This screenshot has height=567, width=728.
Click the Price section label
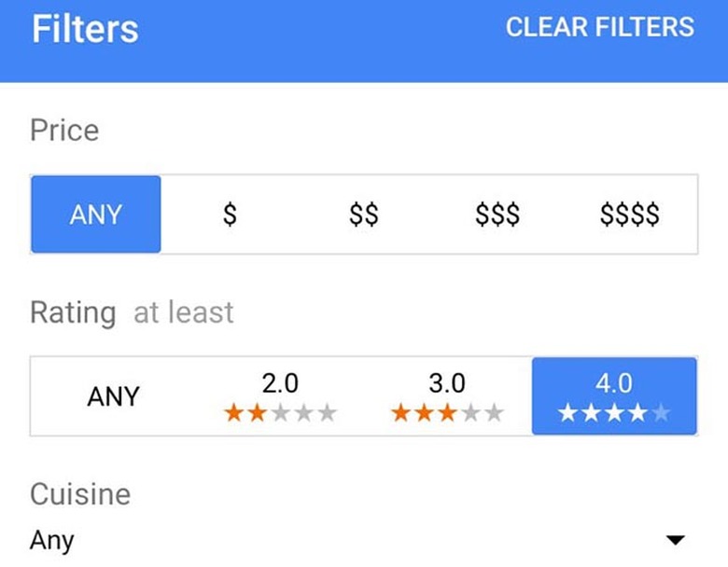(64, 130)
